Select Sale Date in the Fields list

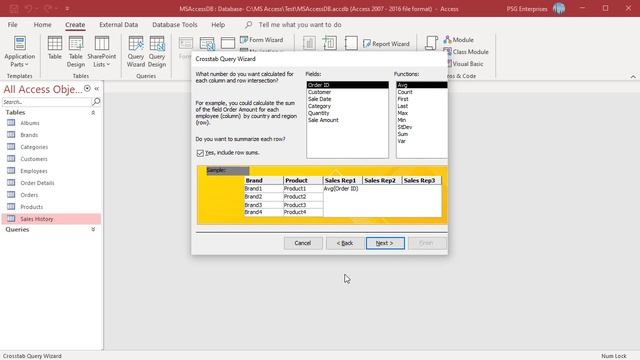347,99
